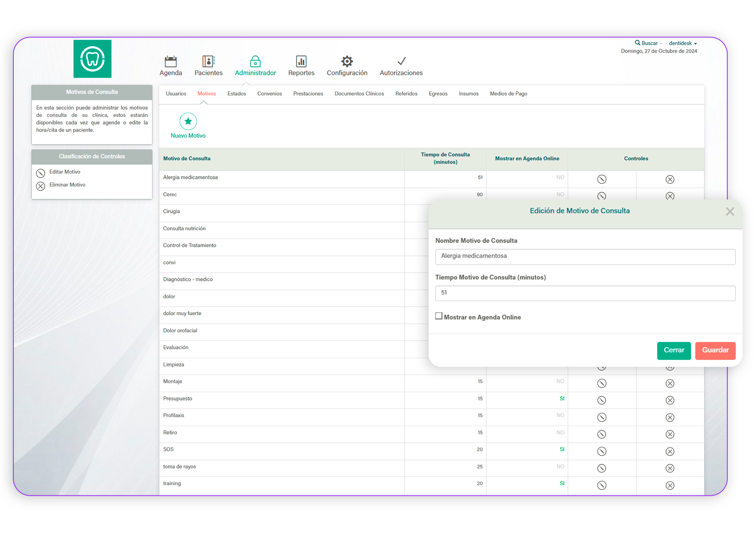Close the Edición de Motivo dialog
756x539 pixels.
tap(730, 212)
